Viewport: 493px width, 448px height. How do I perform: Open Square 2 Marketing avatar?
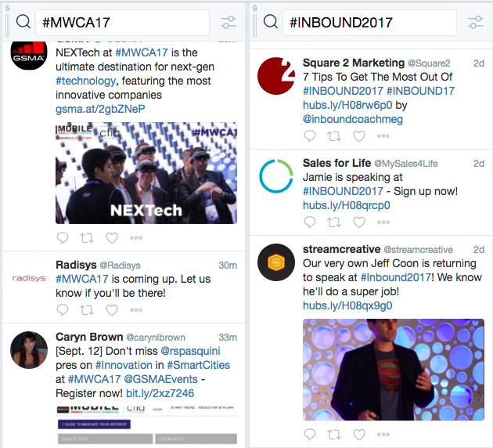click(276, 76)
